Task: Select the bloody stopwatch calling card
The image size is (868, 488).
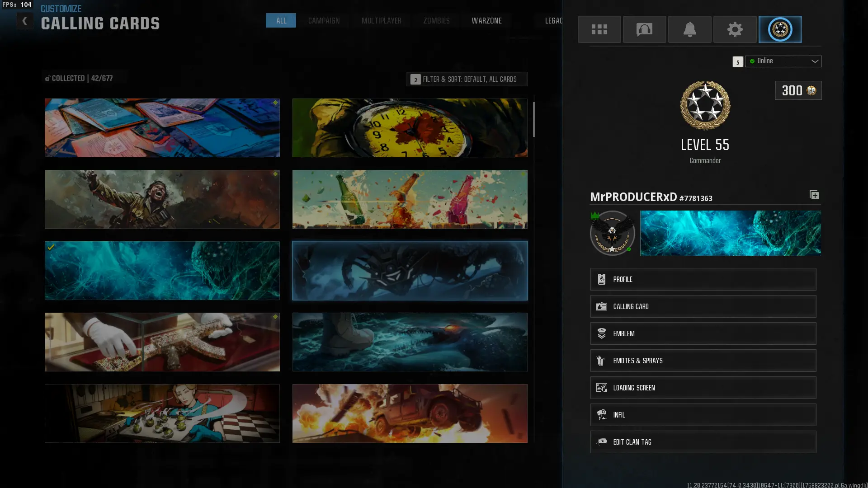Action: click(x=410, y=128)
